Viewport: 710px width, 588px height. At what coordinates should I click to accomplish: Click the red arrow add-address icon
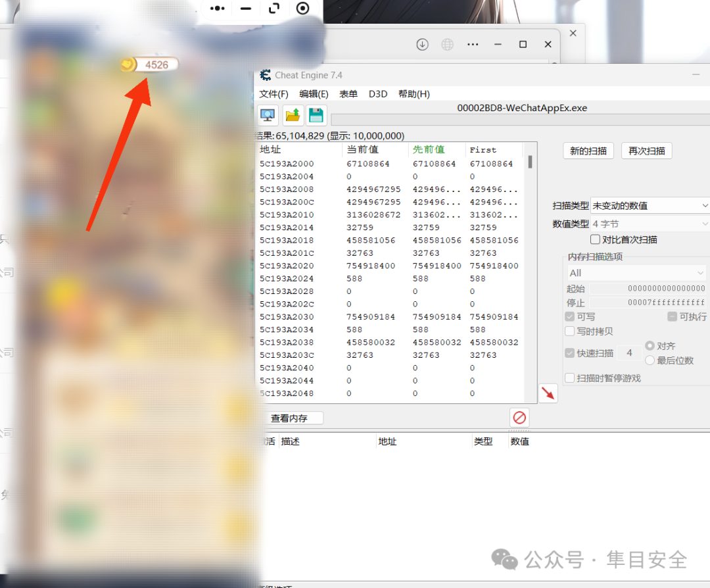click(x=548, y=393)
